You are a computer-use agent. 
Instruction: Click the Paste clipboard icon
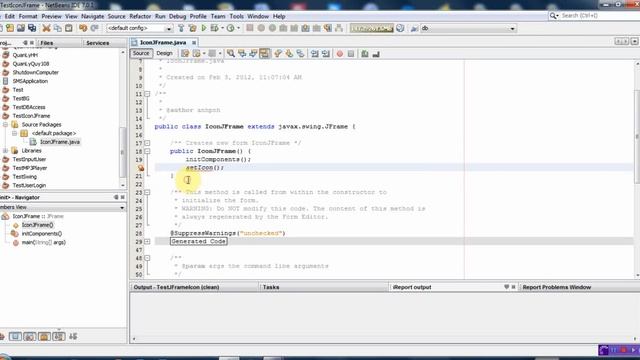point(69,28)
